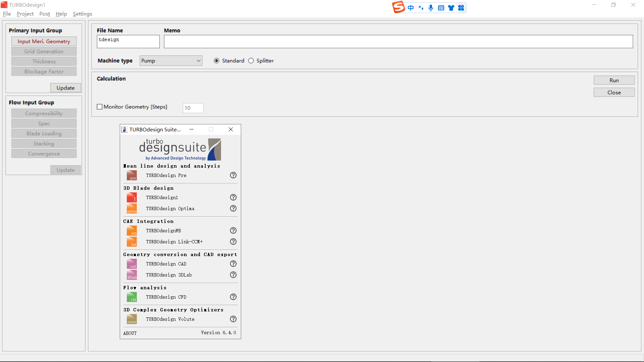Image resolution: width=644 pixels, height=362 pixels.
Task: Click the Grid Generation button
Action: [44, 51]
